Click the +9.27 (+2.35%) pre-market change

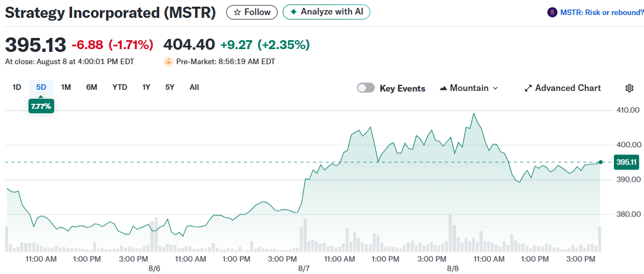265,45
